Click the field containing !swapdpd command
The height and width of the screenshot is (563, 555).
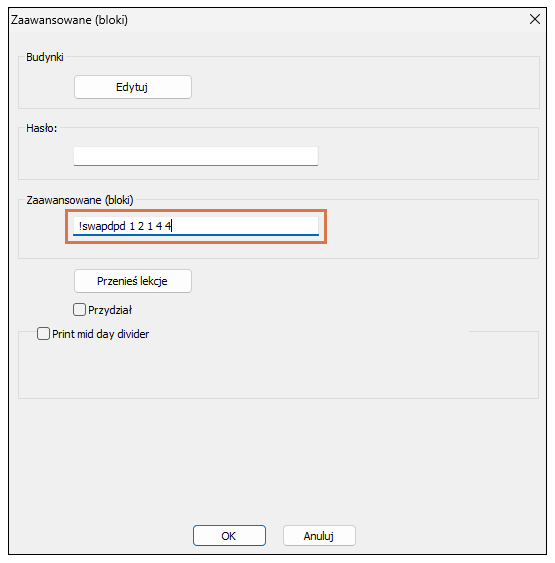point(196,226)
